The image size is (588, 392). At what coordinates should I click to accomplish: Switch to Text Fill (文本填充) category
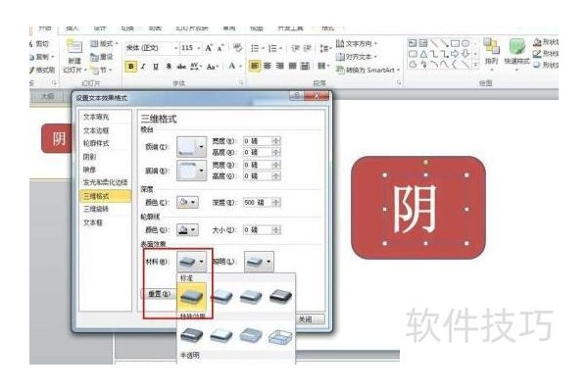click(96, 117)
